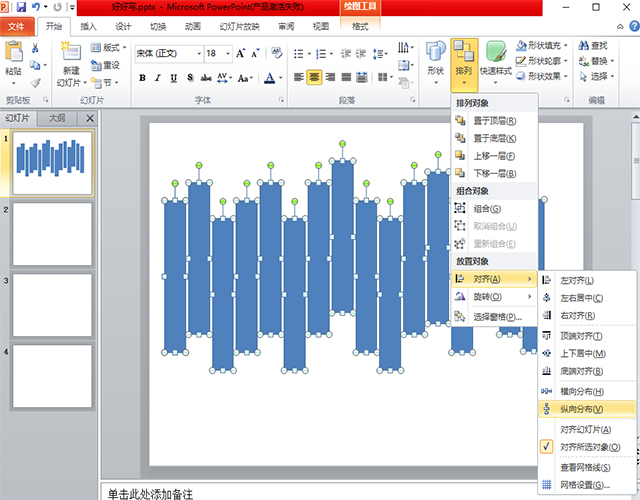Image resolution: width=640 pixels, height=500 pixels.
Task: Choose Group (组合) menu item
Action: pos(494,209)
